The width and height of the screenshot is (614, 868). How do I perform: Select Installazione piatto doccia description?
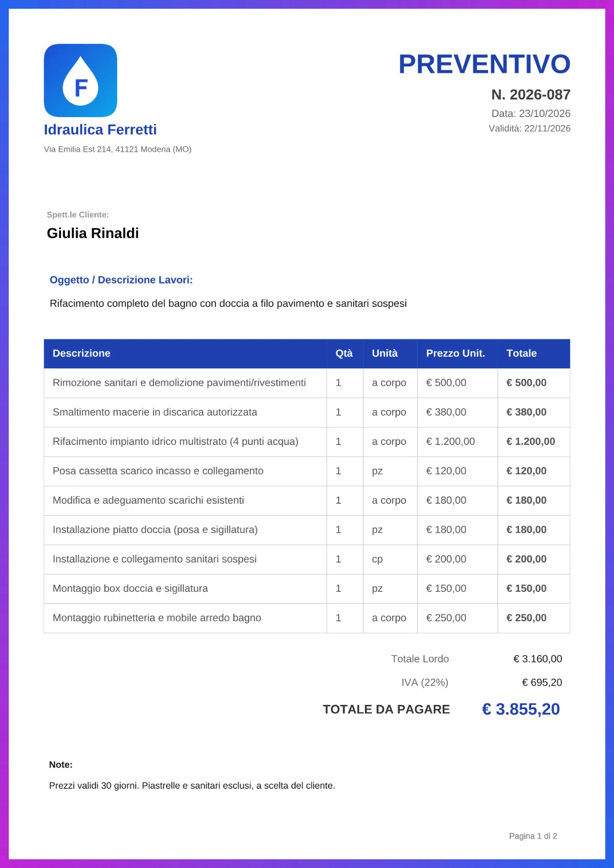pyautogui.click(x=155, y=530)
